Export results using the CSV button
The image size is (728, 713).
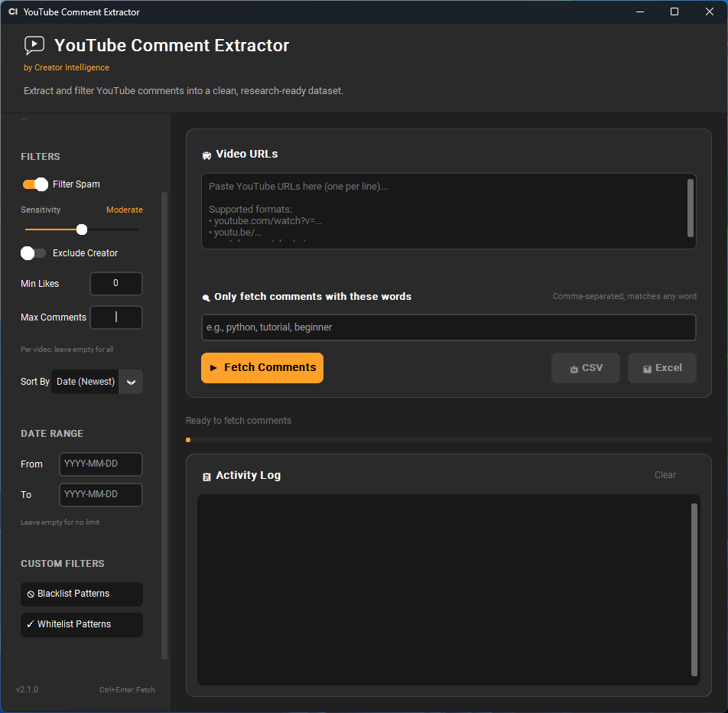pos(586,368)
